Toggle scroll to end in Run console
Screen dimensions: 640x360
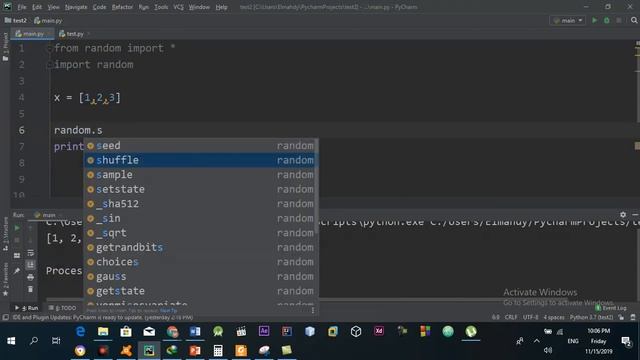[31, 265]
